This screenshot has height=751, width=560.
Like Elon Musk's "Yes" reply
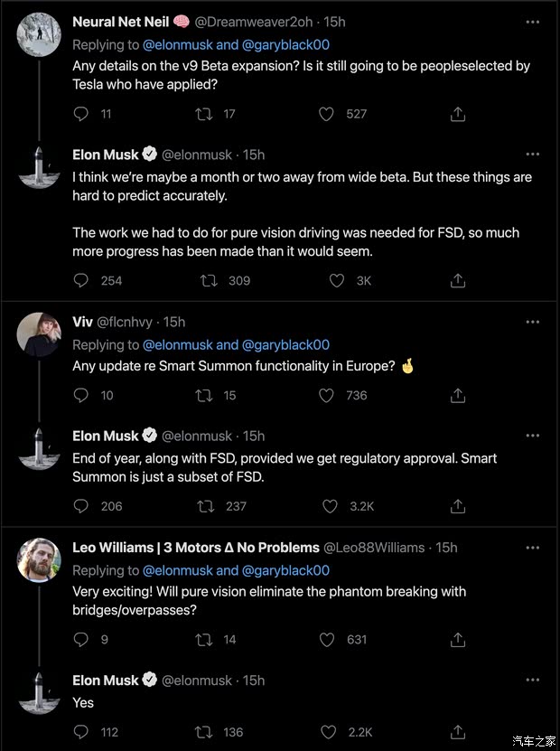328,732
